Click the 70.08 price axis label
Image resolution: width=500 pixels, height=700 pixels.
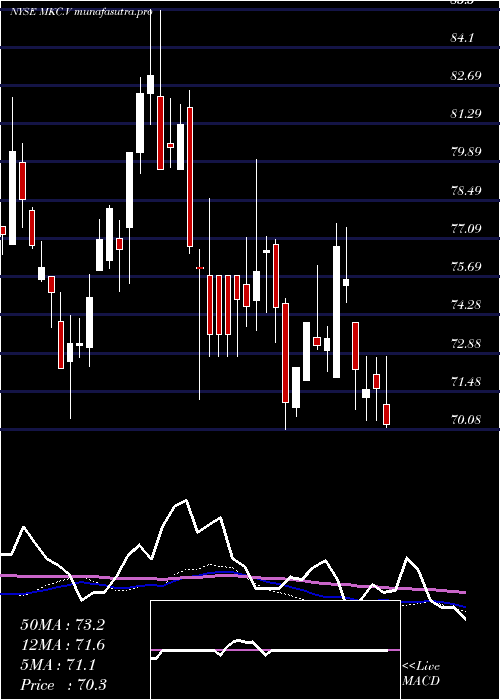(x=466, y=420)
